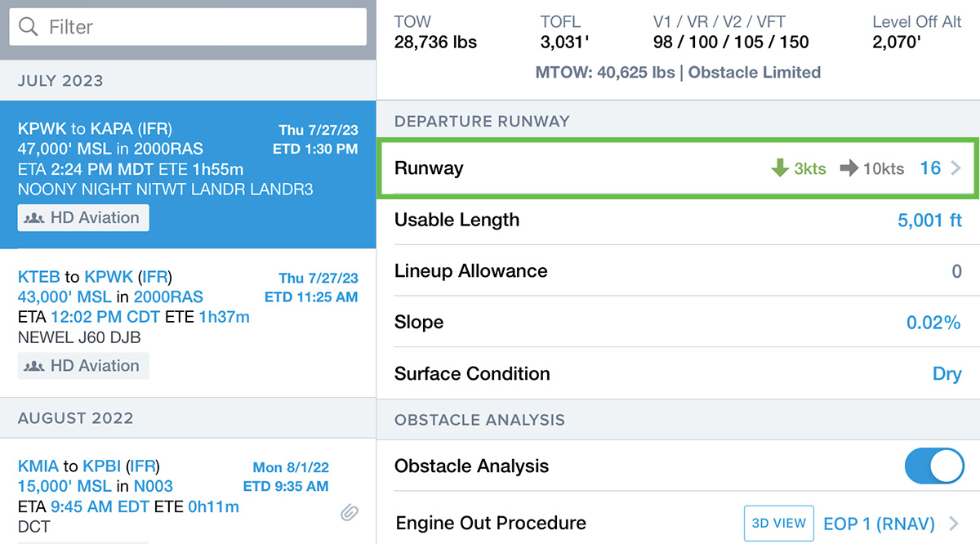Open the Engine Out Procedure chevron
980x544 pixels.
(954, 523)
